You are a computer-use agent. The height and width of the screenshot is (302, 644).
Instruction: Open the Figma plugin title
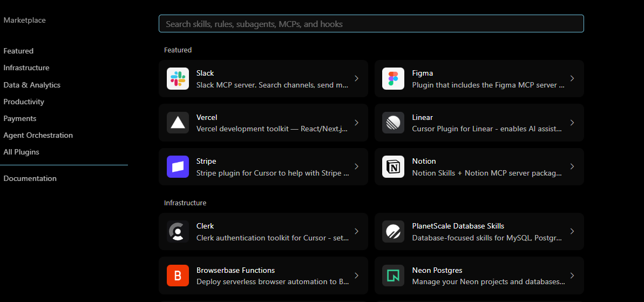point(422,73)
